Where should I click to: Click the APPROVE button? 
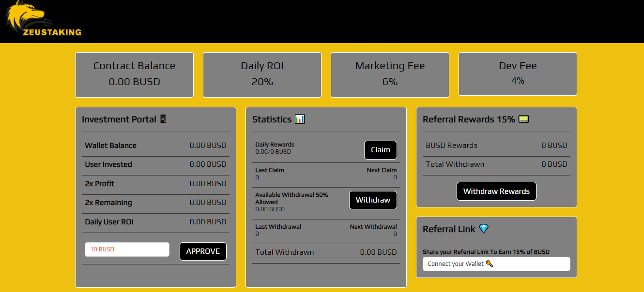203,251
